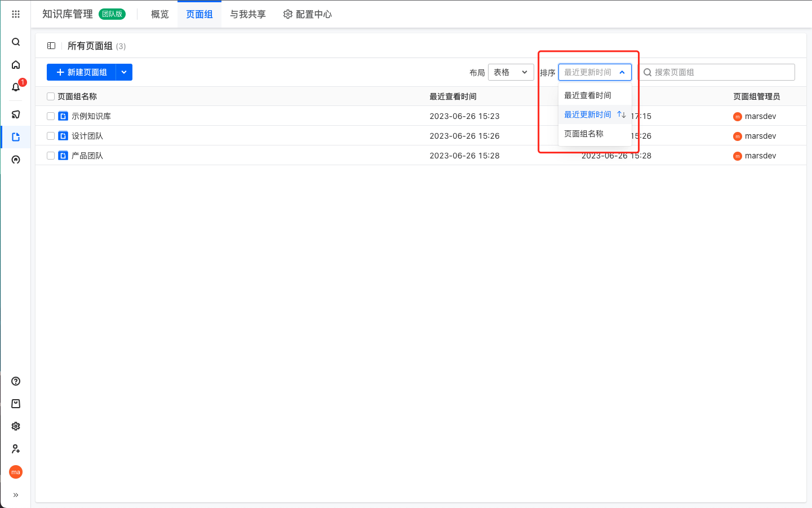Click gear icon of 配置中心
Viewport: 812px width, 508px height.
[x=288, y=14]
